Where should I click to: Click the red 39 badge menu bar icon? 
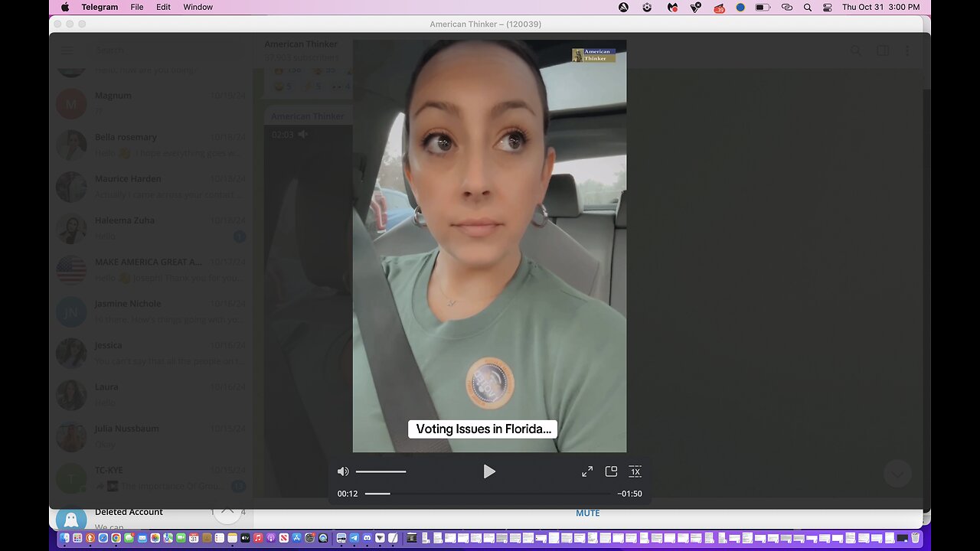(720, 8)
